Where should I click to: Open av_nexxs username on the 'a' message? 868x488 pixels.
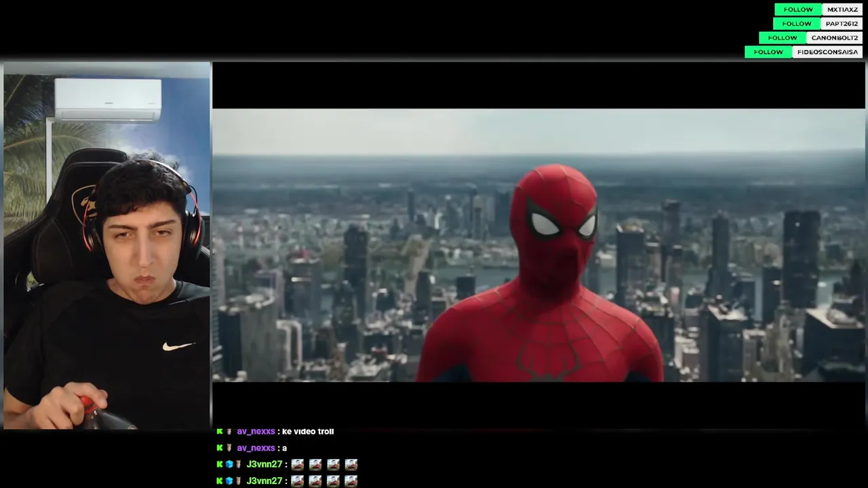[x=256, y=448]
